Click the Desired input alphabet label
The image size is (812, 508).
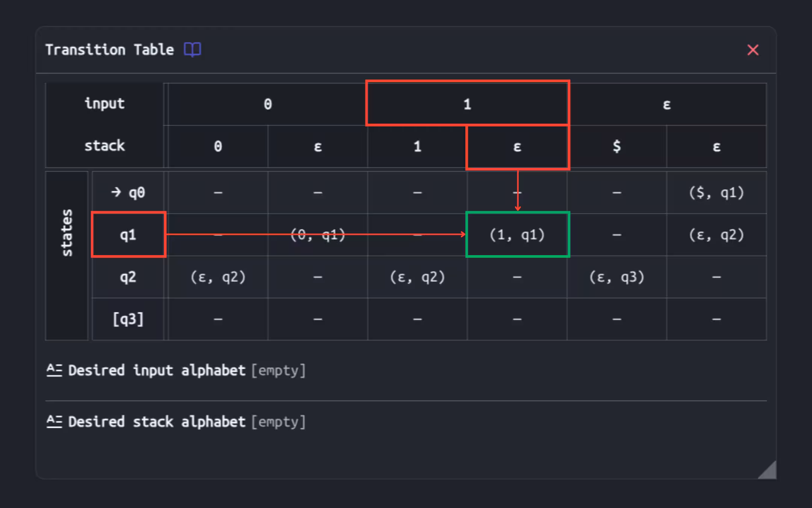click(x=157, y=371)
